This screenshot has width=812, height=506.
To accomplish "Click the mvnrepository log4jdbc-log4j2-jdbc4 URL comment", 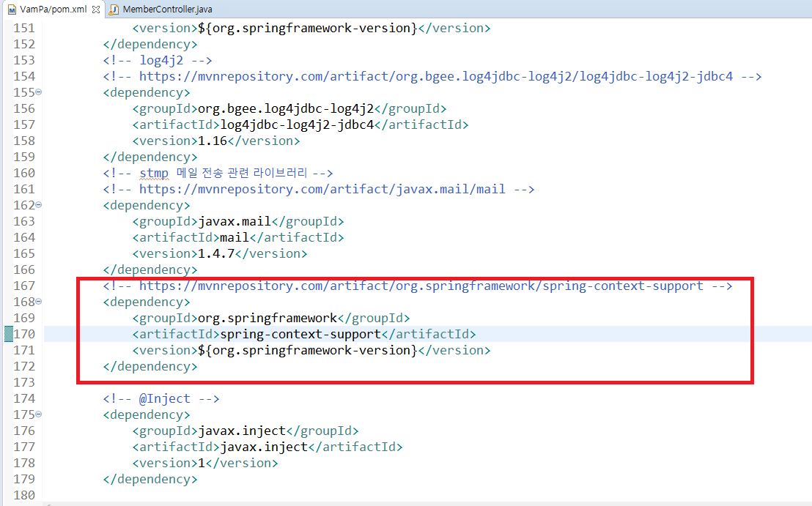I will click(x=432, y=77).
